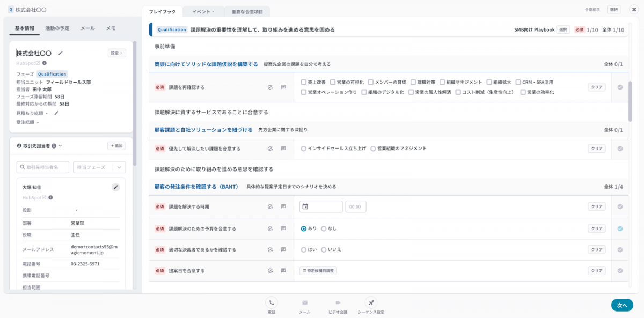
Task: Click the task-check icon in 優先して解決したい課題を合意する row
Action: point(270,149)
